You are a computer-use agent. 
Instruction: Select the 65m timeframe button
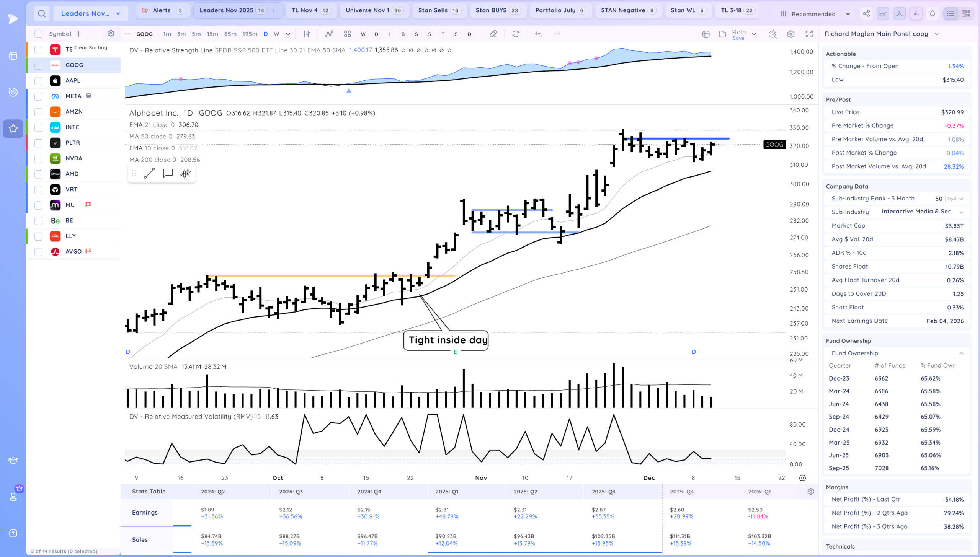point(230,34)
